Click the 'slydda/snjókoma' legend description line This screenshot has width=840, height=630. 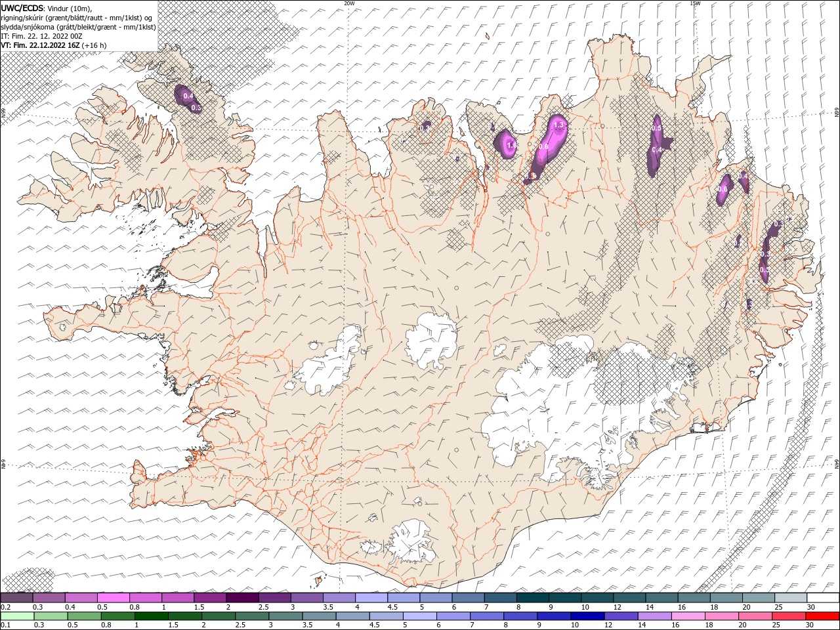click(x=79, y=27)
